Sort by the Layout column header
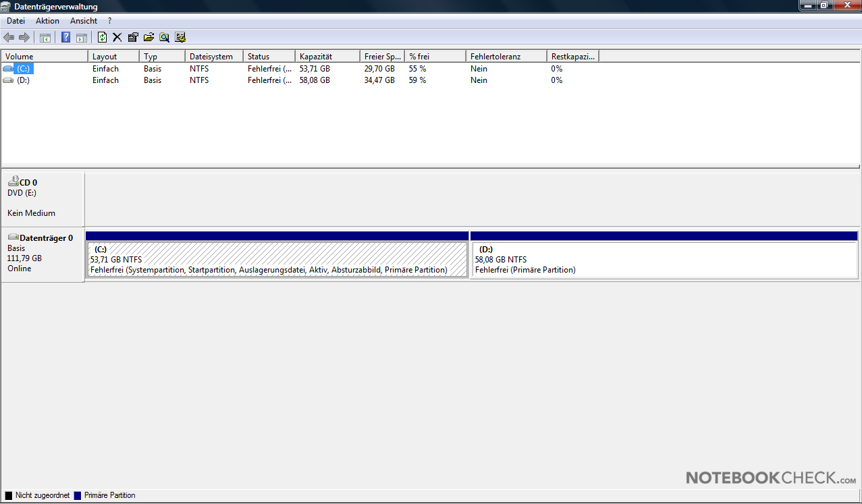The height and width of the screenshot is (504, 862). [x=113, y=57]
